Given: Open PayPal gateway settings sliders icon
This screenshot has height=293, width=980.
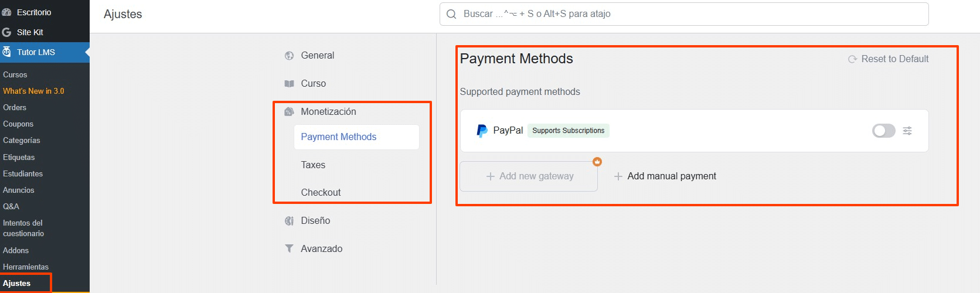Looking at the screenshot, I should (x=907, y=131).
